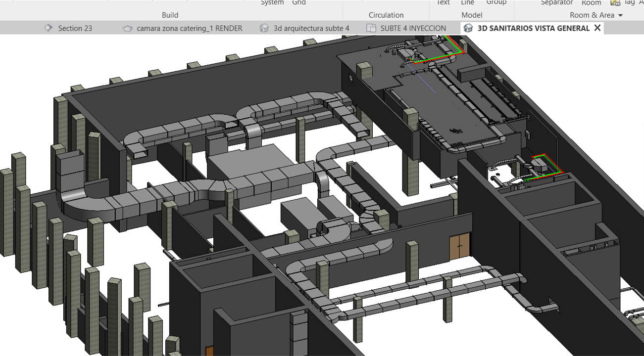Click the Room tool in ribbon
The image size is (644, 356).
[x=591, y=2]
